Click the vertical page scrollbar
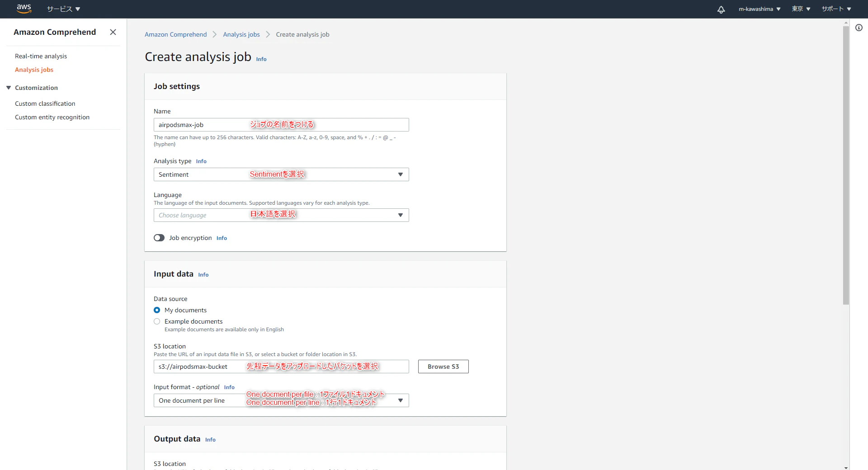Screen dimensions: 868x470 click(x=846, y=165)
